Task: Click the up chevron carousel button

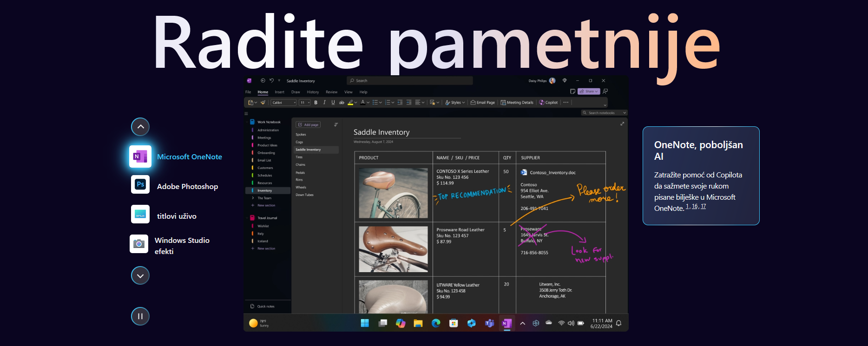Action: click(x=140, y=127)
